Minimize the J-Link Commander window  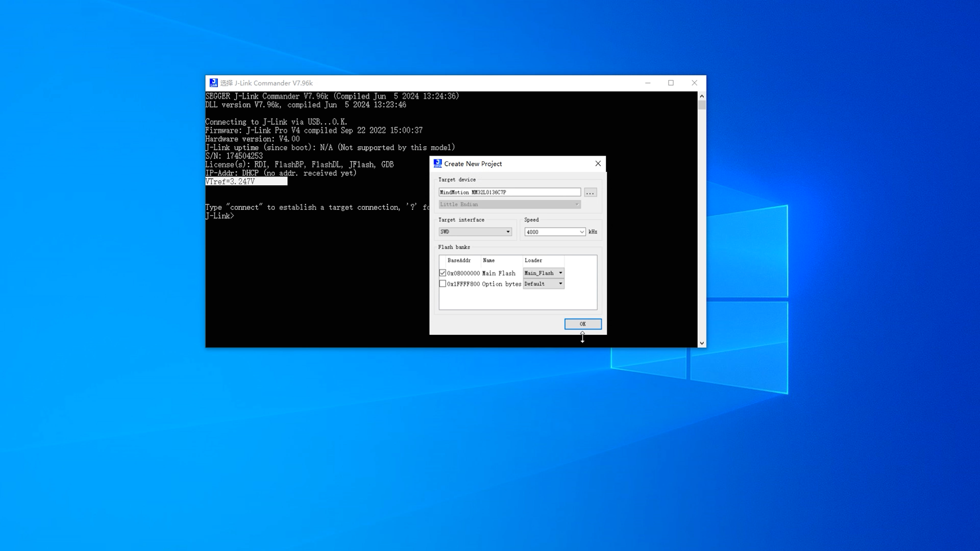[x=647, y=83]
